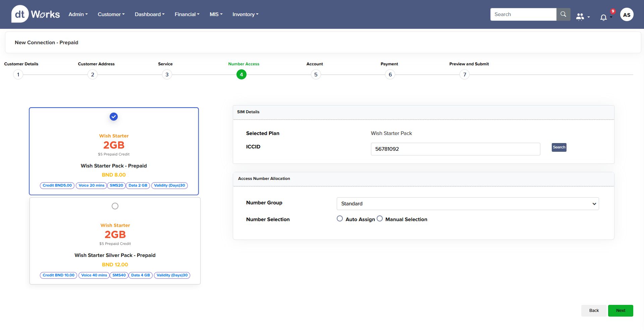Click Wish Starter Silver Pack - Prepaid title

coord(115,255)
